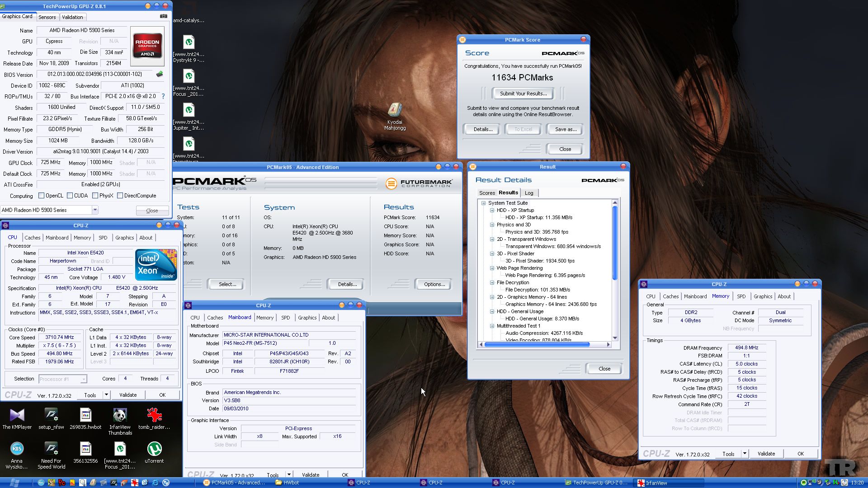Click OK in CPU-Z processor window
868x488 pixels.
pos(162,395)
